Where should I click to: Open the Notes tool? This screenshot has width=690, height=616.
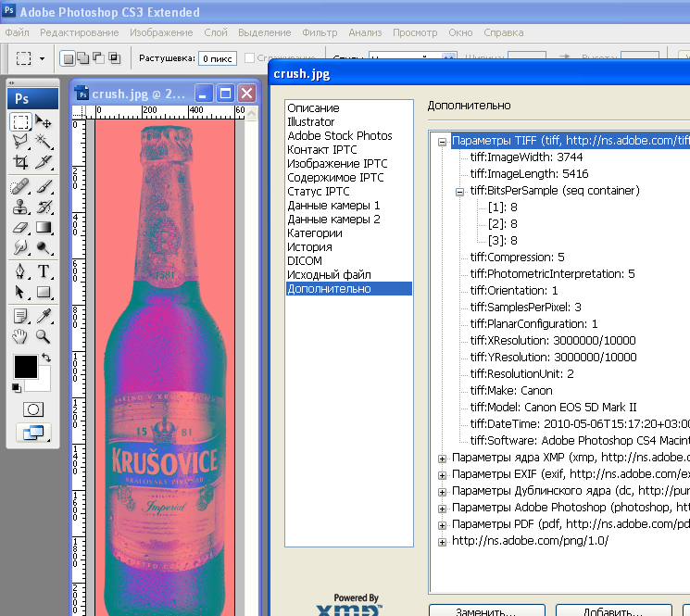20,316
